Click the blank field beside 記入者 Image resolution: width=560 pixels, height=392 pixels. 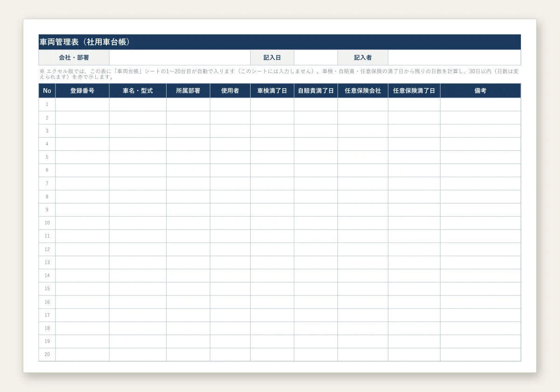pos(455,57)
